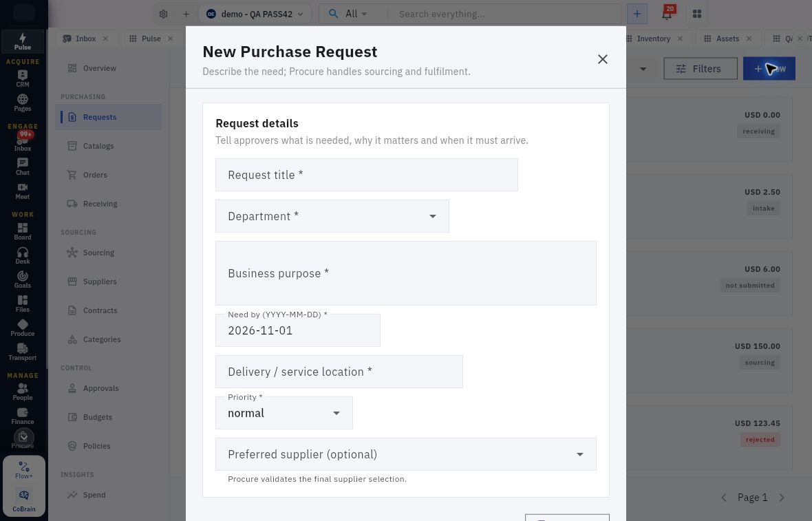The image size is (812, 521).
Task: Close the Assets tab
Action: click(x=749, y=39)
